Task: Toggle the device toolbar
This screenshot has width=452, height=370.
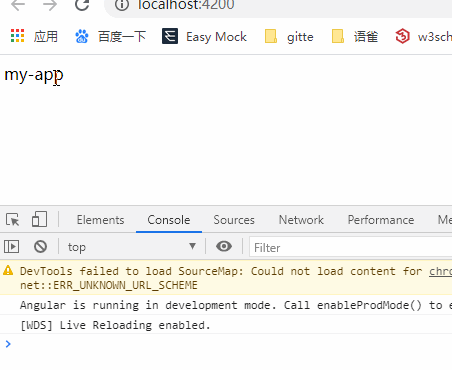Action: (x=39, y=219)
